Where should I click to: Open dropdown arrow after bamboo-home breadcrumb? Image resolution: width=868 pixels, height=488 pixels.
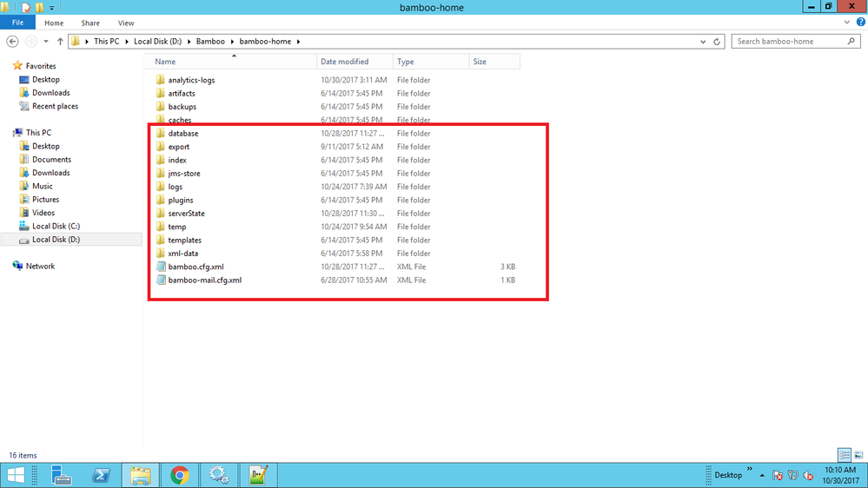click(x=298, y=42)
